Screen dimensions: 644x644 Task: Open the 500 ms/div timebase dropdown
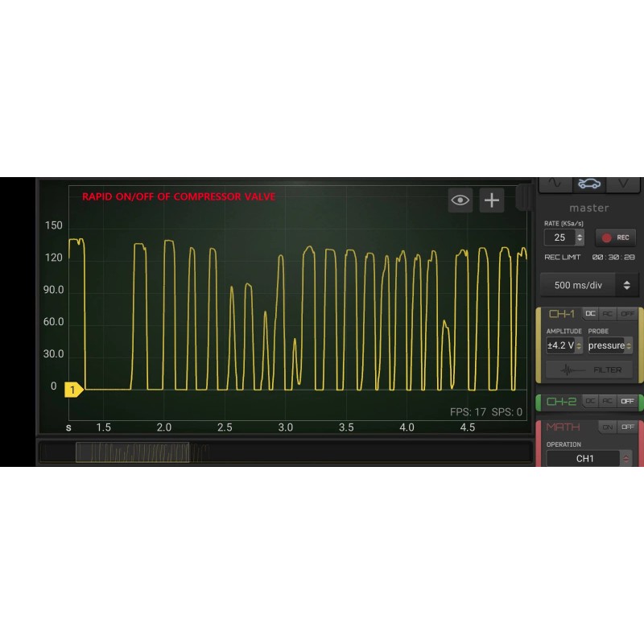click(589, 284)
